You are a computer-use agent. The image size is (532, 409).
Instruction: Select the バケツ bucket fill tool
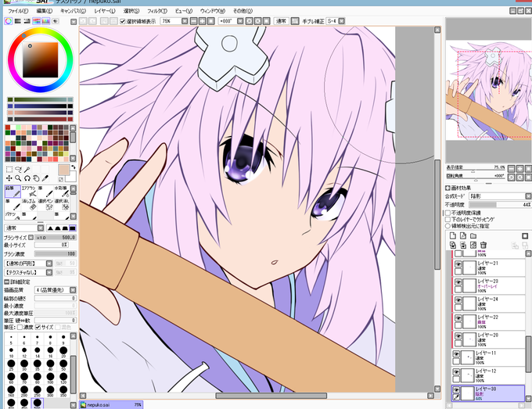[x=13, y=215]
